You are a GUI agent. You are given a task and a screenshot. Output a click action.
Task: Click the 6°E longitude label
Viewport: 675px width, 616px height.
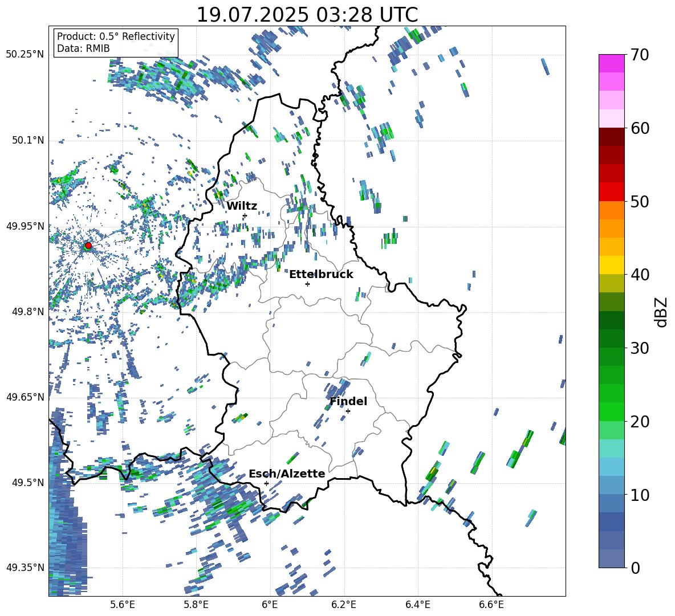[270, 605]
